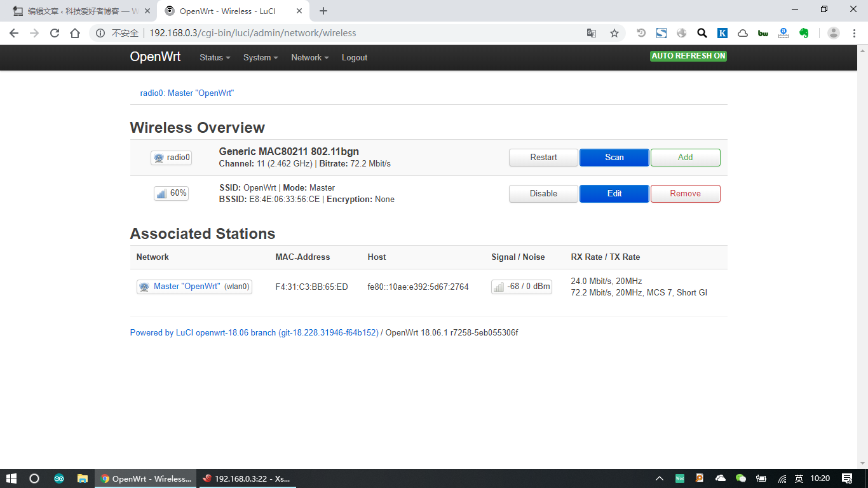Open the Evernote extension icon

[804, 33]
